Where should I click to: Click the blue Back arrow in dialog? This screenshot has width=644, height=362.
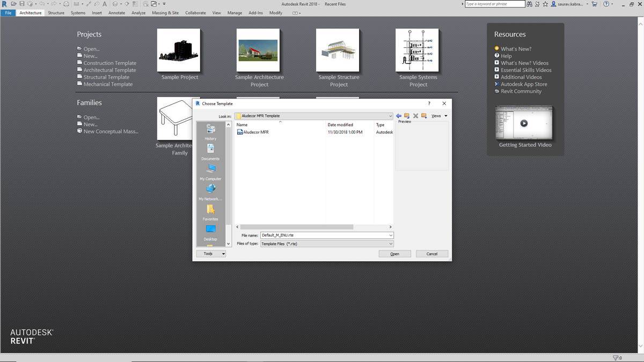[x=399, y=116]
